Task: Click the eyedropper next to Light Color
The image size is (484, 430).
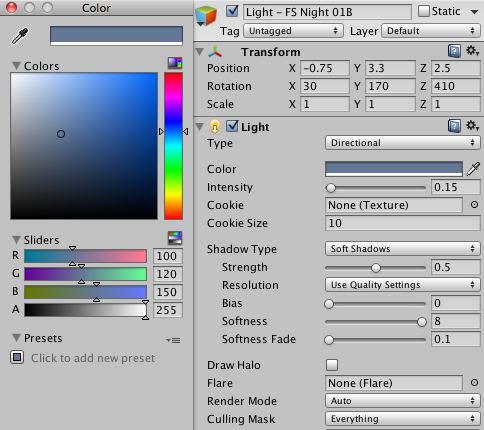Action: coord(473,169)
